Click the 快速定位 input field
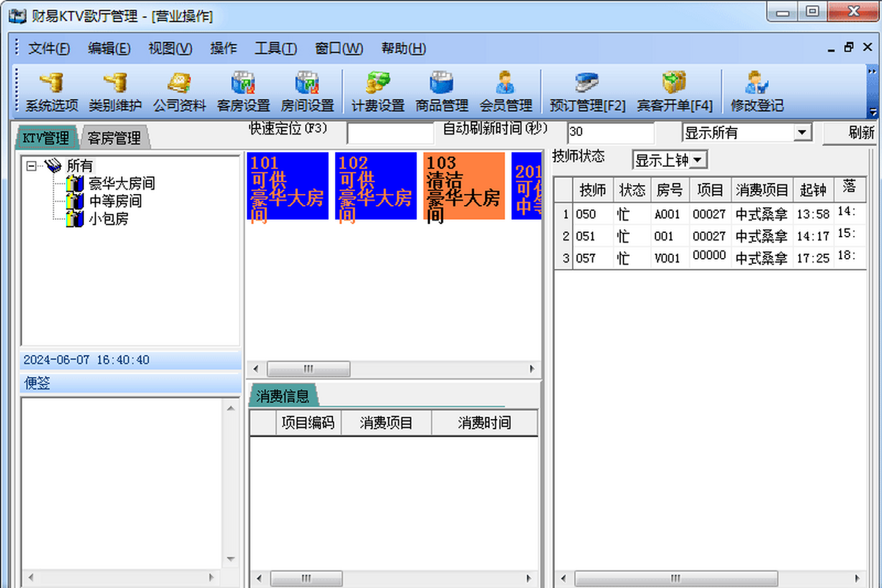882x588 pixels. [390, 133]
